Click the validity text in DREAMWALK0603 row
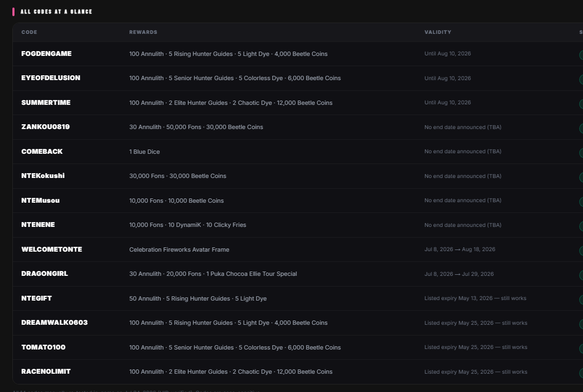This screenshot has width=583, height=392. 476,323
